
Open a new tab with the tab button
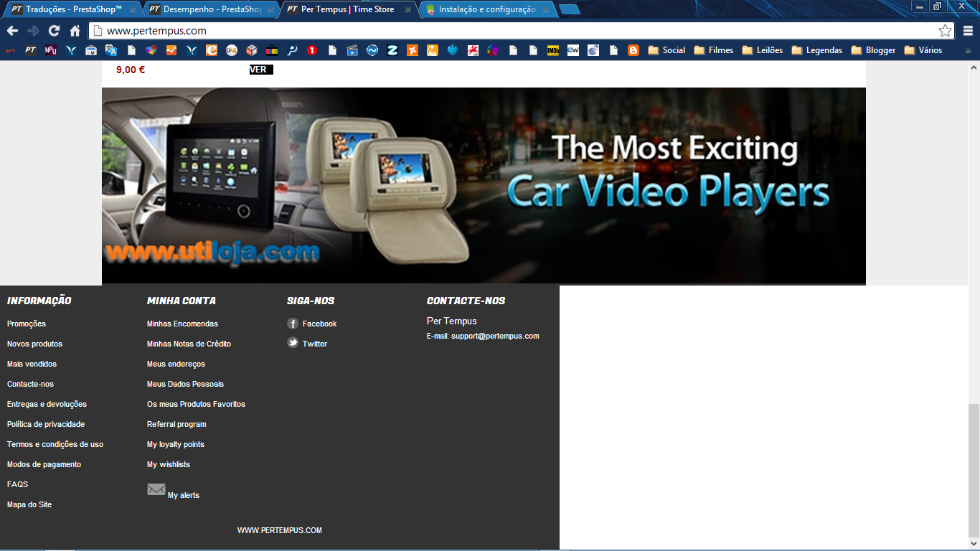(x=570, y=9)
